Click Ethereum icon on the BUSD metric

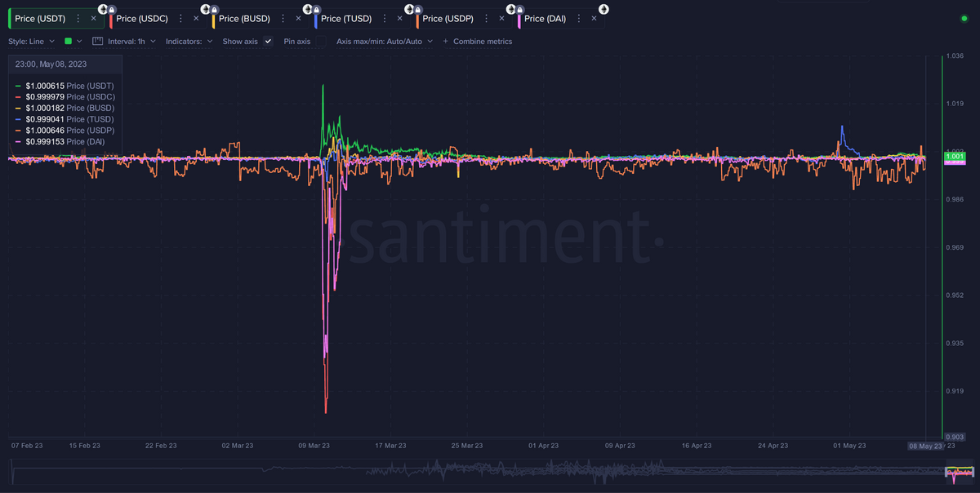pyautogui.click(x=307, y=8)
